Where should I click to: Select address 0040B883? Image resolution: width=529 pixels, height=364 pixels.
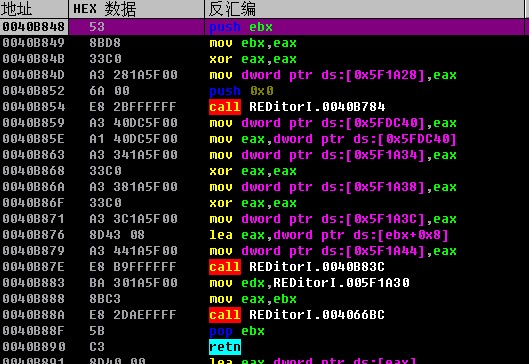click(x=33, y=282)
